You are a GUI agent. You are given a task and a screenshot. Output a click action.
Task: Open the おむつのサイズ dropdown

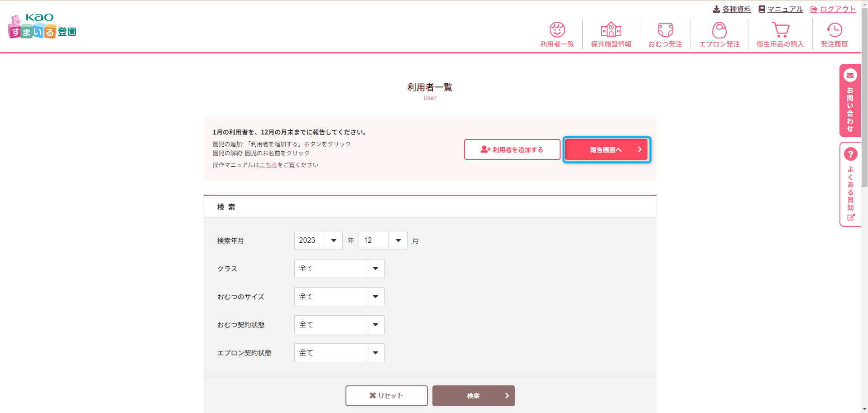pos(339,297)
